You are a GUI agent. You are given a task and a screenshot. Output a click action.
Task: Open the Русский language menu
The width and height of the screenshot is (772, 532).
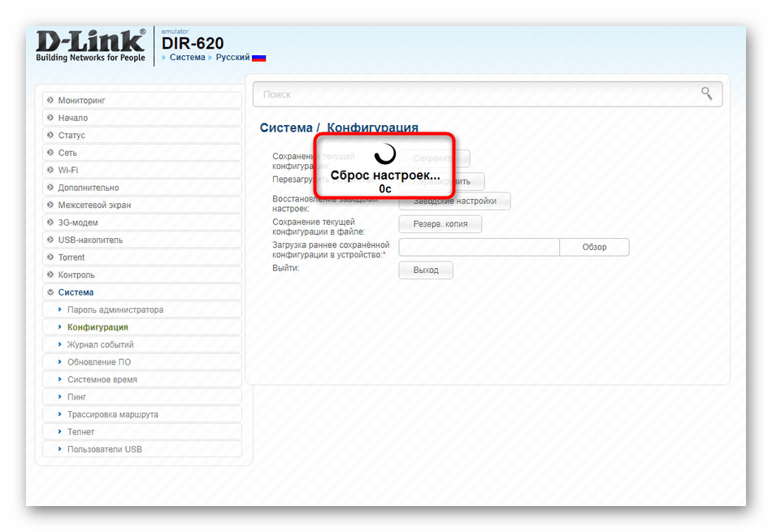tap(232, 57)
